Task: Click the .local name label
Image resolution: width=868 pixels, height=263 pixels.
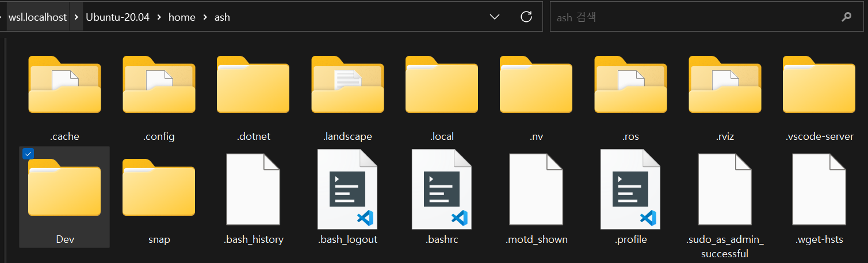Action: coord(442,136)
